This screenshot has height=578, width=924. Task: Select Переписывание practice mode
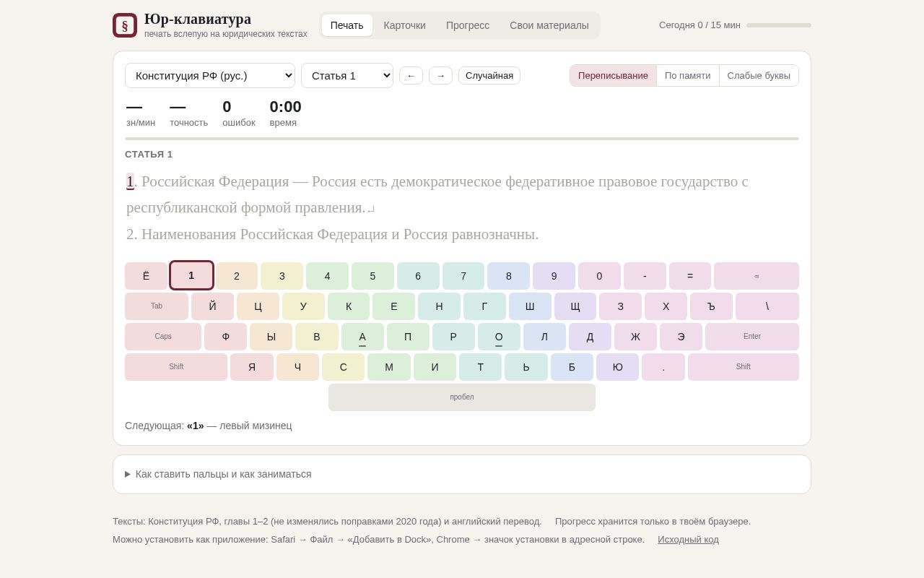click(613, 75)
